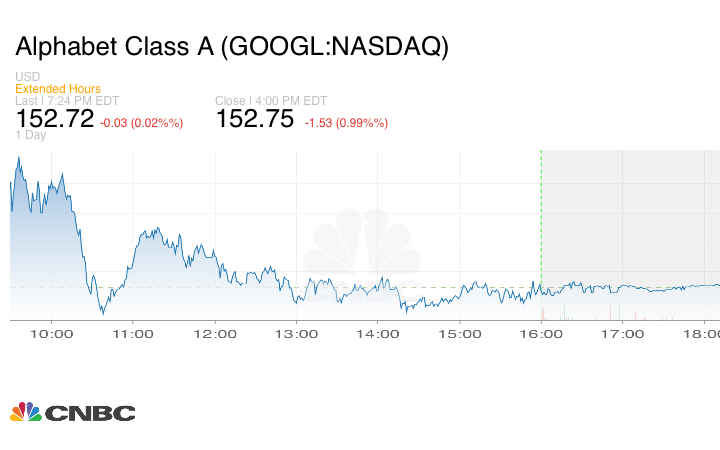Click the Close 4:00 PM EDT timestamp
The width and height of the screenshot is (720, 450).
(x=268, y=100)
